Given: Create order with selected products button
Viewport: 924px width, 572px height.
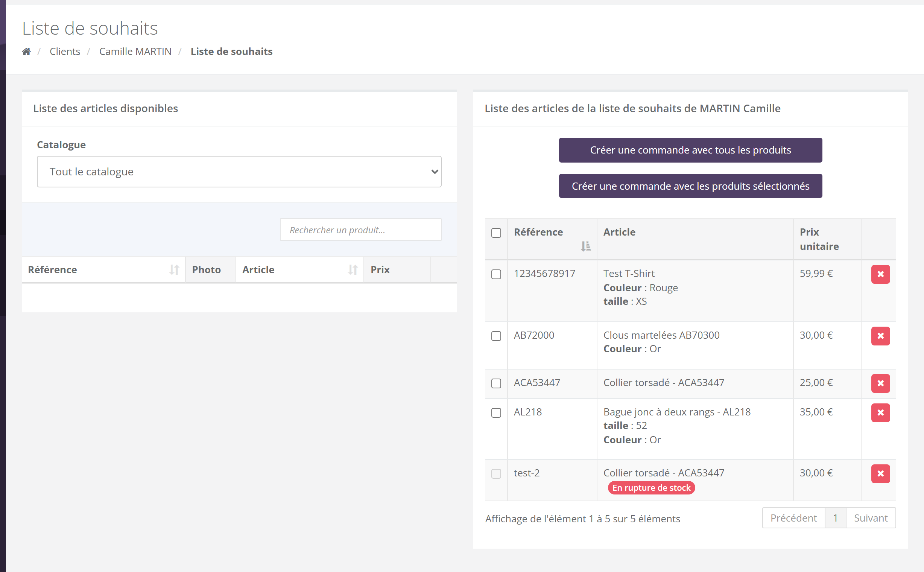Looking at the screenshot, I should coord(690,186).
